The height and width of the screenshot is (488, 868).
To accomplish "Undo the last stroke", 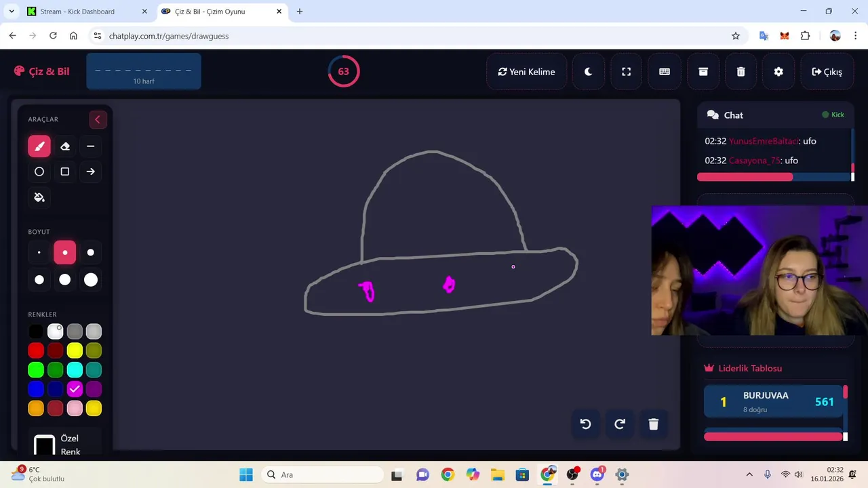I will pos(586,424).
